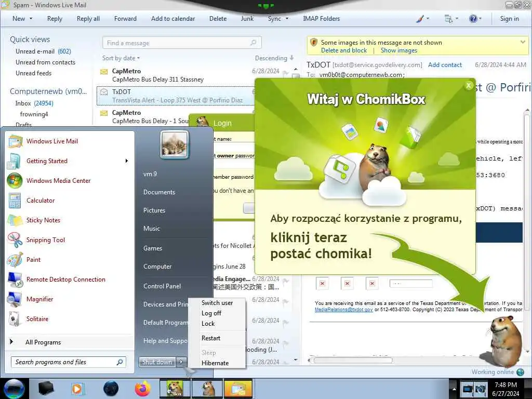Image resolution: width=532 pixels, height=399 pixels.
Task: Click the Firefox icon in the taskbar
Action: pyautogui.click(x=142, y=389)
